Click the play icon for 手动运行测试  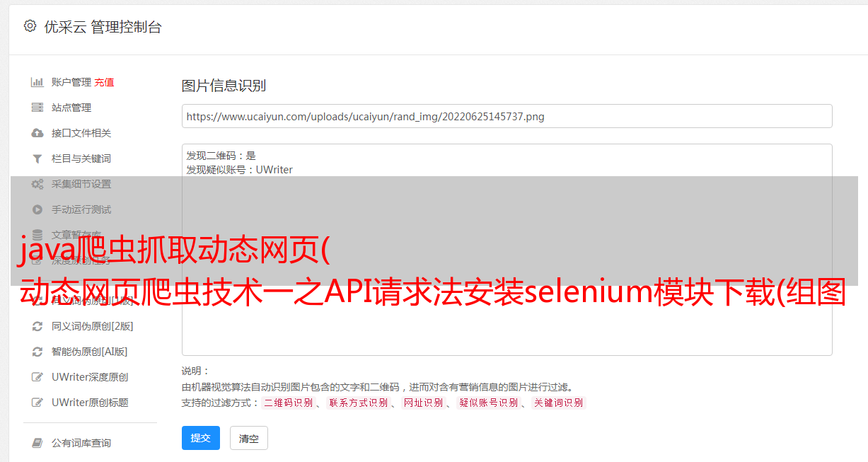(37, 209)
